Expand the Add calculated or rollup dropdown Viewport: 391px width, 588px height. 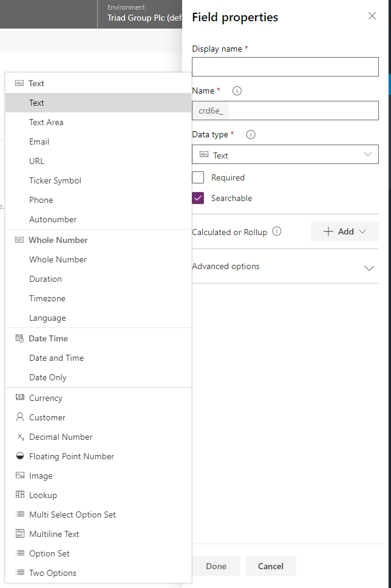[x=344, y=231]
